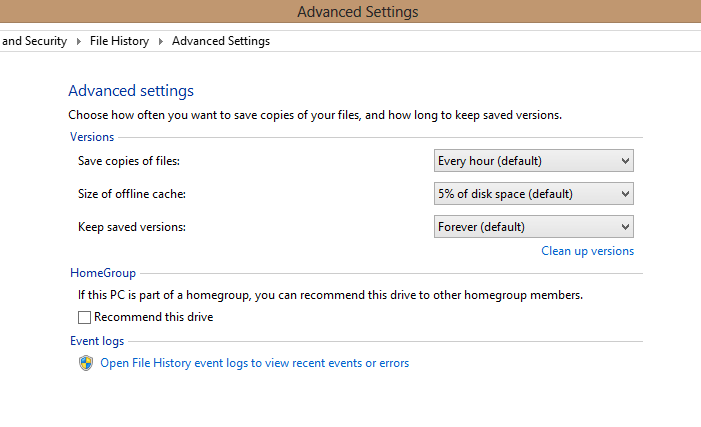Enable the 'Recommend this drive' checkbox
Screen dimensions: 701x427
pyautogui.click(x=84, y=317)
